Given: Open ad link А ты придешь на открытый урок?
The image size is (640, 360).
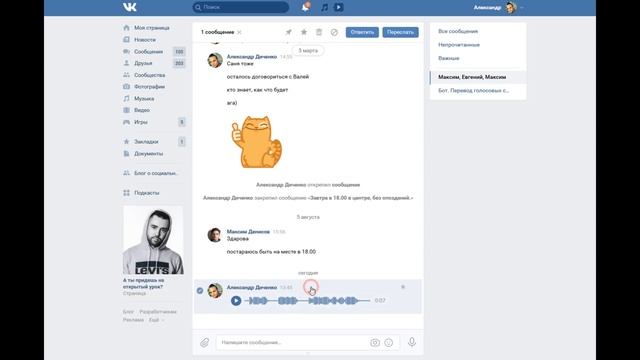Looking at the screenshot, I should point(144,284).
